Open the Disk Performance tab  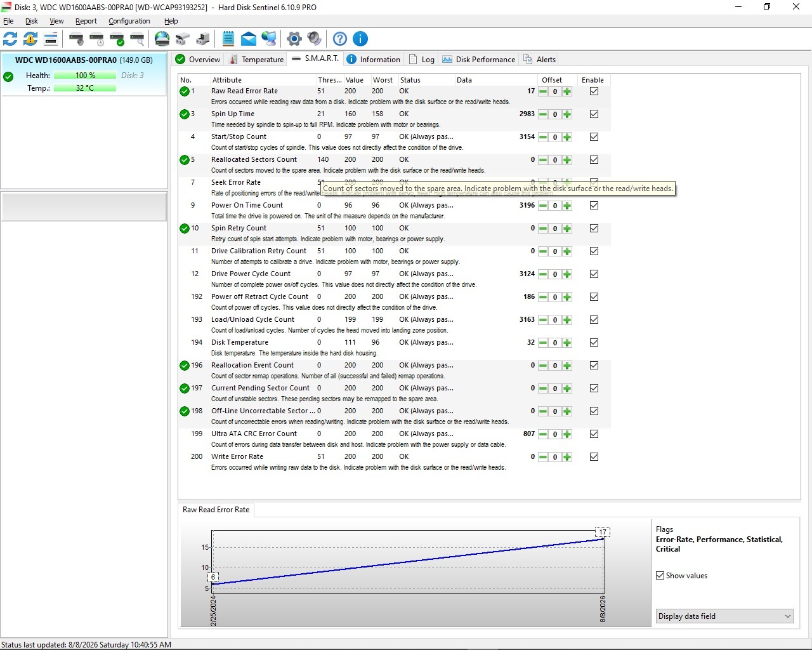click(479, 60)
